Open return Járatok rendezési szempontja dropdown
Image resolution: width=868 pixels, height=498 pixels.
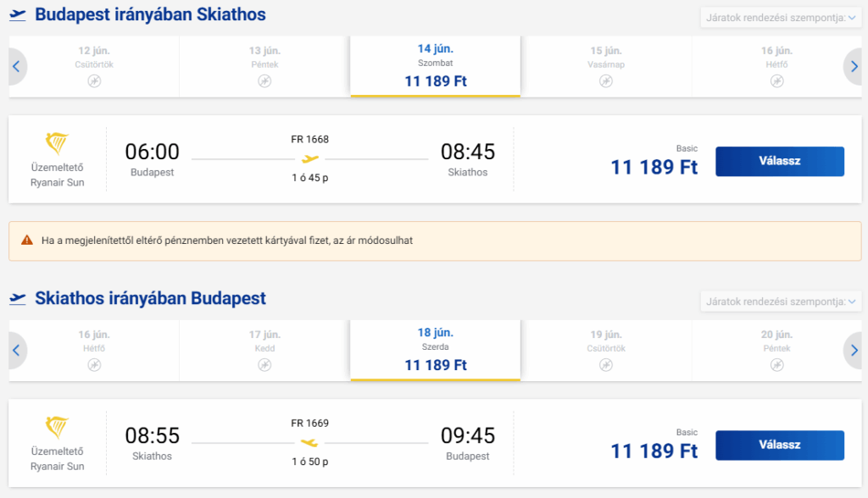tap(781, 302)
